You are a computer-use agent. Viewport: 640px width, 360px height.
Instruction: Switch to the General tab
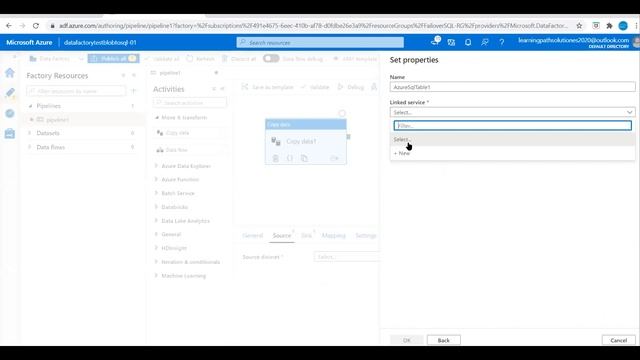tap(253, 236)
